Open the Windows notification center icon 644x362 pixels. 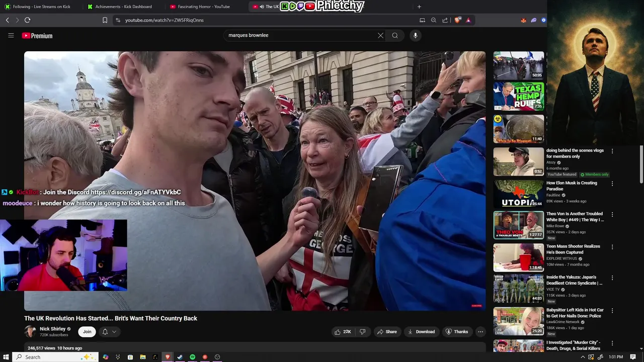(633, 357)
